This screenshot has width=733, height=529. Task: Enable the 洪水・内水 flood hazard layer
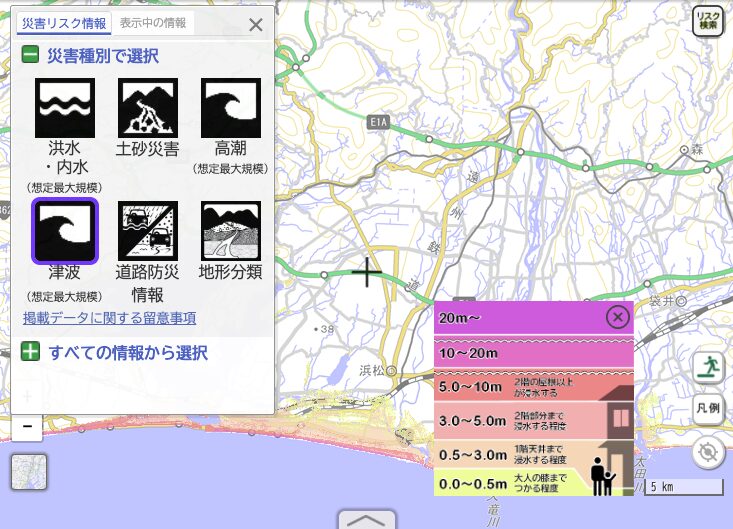pos(65,108)
